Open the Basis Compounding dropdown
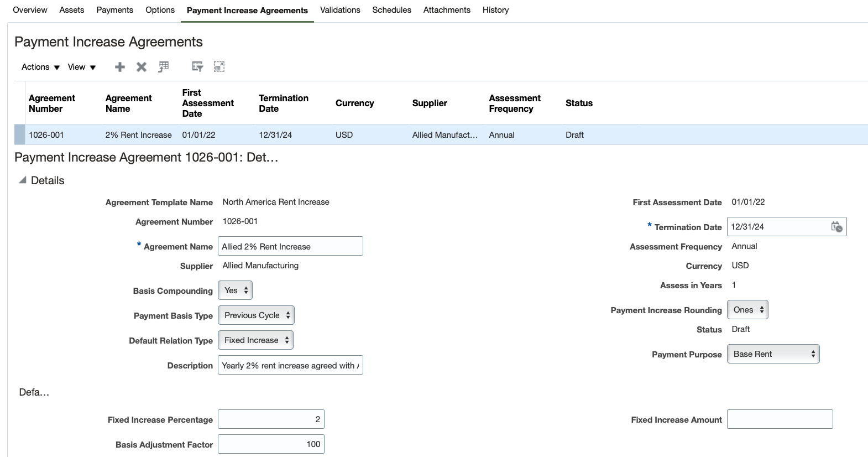The width and height of the screenshot is (868, 457). click(x=236, y=290)
